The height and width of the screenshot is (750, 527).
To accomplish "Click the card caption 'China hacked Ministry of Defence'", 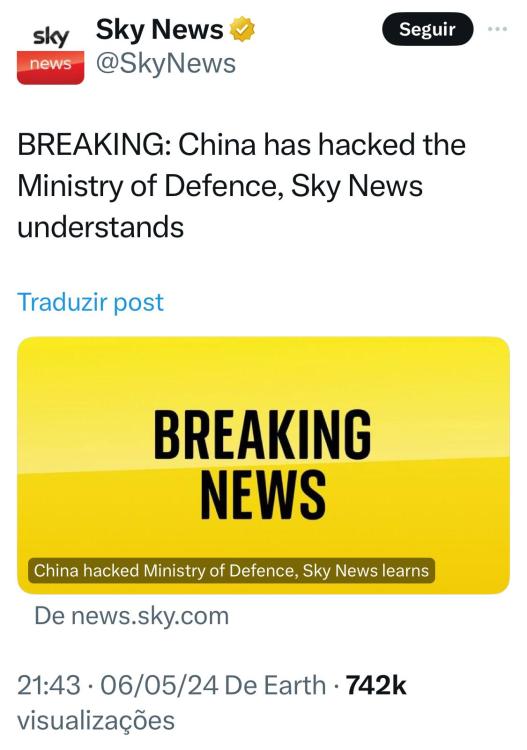I will coord(231,571).
